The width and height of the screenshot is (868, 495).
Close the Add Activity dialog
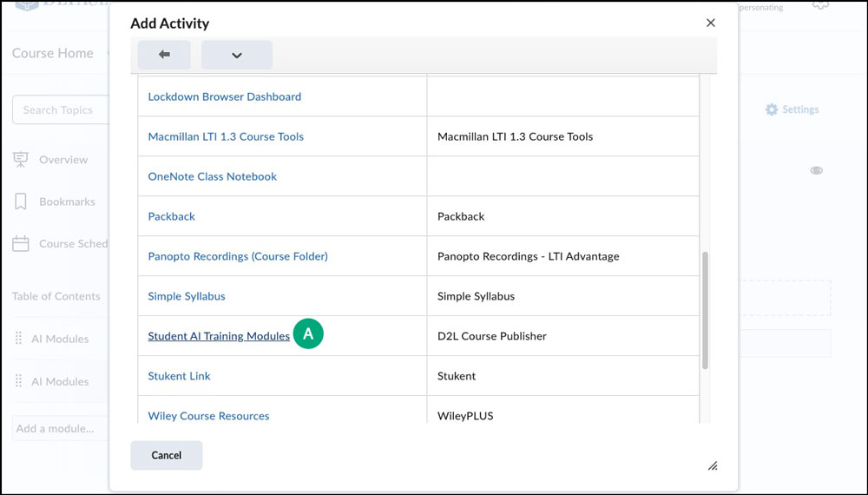(x=711, y=23)
